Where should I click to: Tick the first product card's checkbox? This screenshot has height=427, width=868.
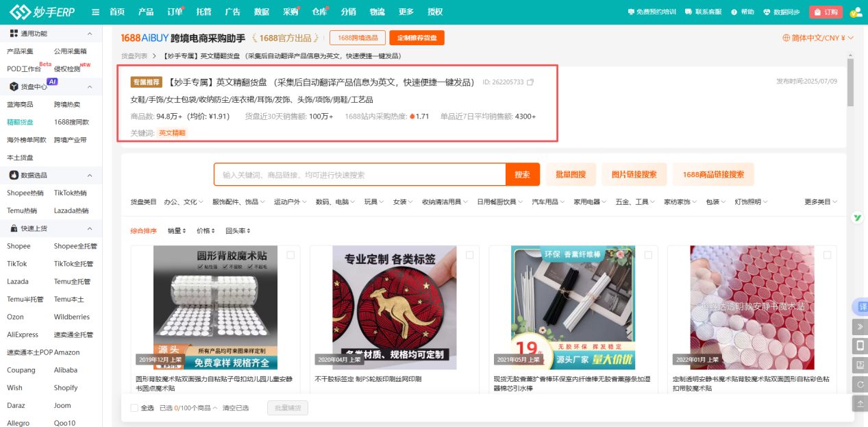(290, 254)
